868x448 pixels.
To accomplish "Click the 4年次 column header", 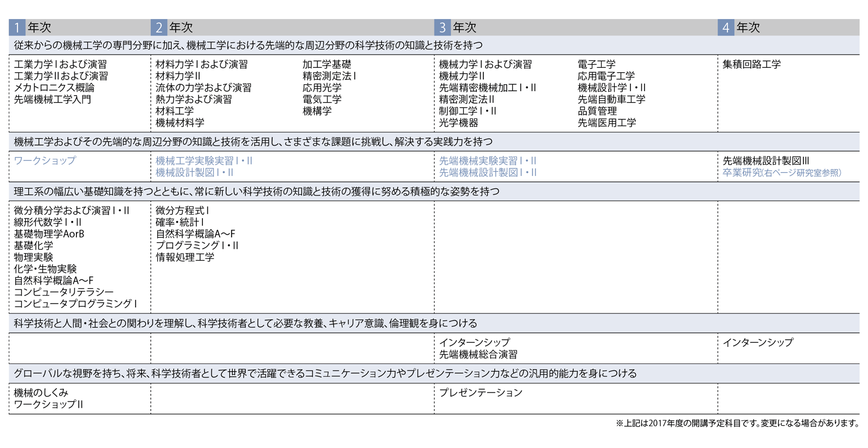I will click(789, 27).
